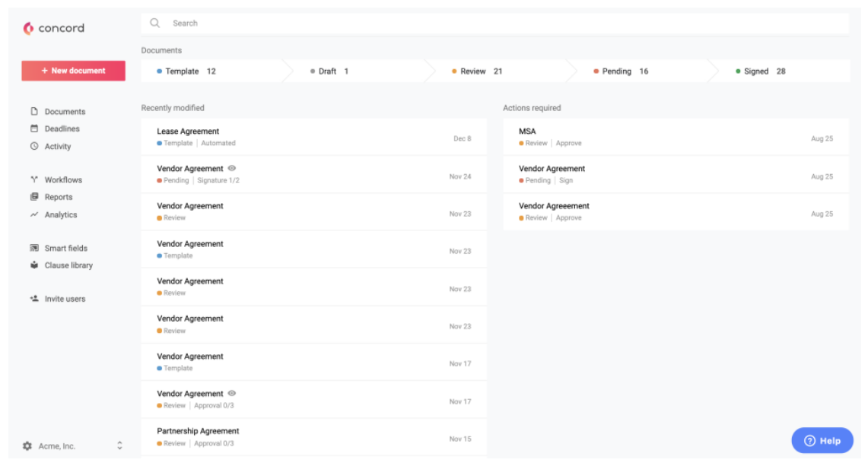Click the Activity clock icon
Viewport: 868px width, 466px height.
34,146
